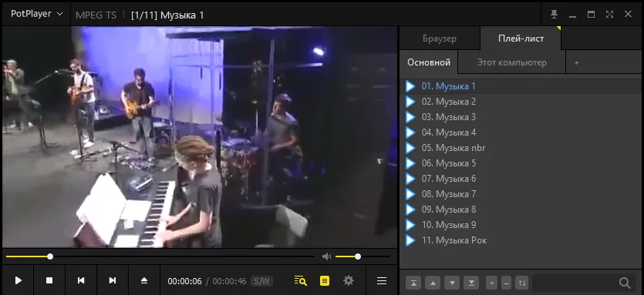Open the PotPlayer main menu dropdown
The image size is (644, 295).
(x=36, y=14)
